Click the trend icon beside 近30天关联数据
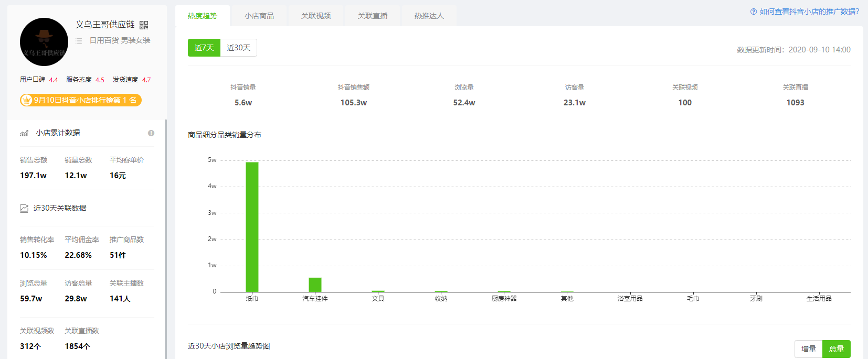868x359 pixels. point(24,209)
